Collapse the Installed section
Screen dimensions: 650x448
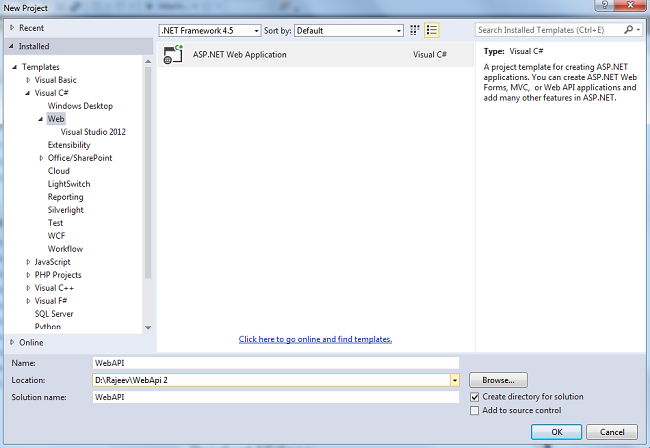point(11,46)
